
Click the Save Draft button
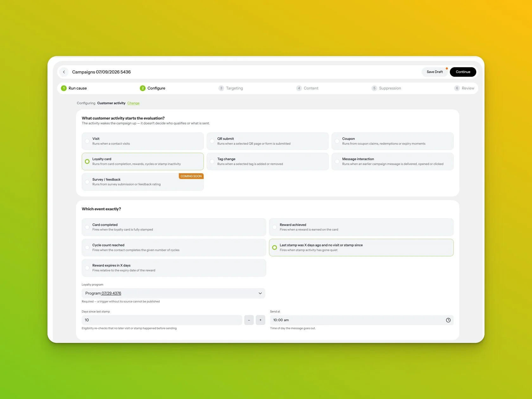coord(435,72)
